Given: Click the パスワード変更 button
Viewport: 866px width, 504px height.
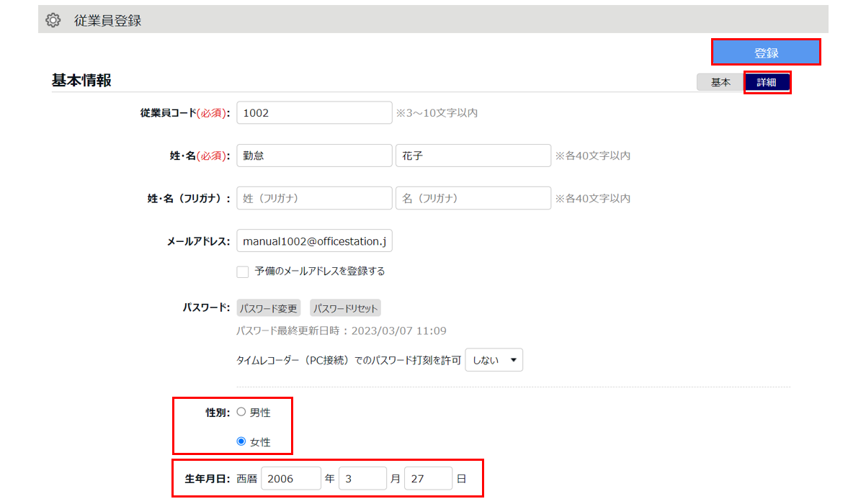Looking at the screenshot, I should point(269,308).
